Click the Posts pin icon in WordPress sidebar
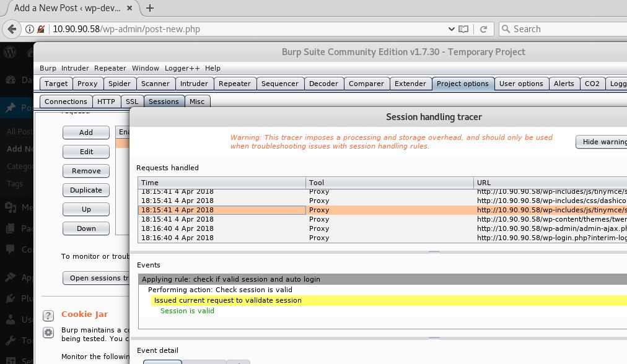Screen dimensions: 627x364 11,108
